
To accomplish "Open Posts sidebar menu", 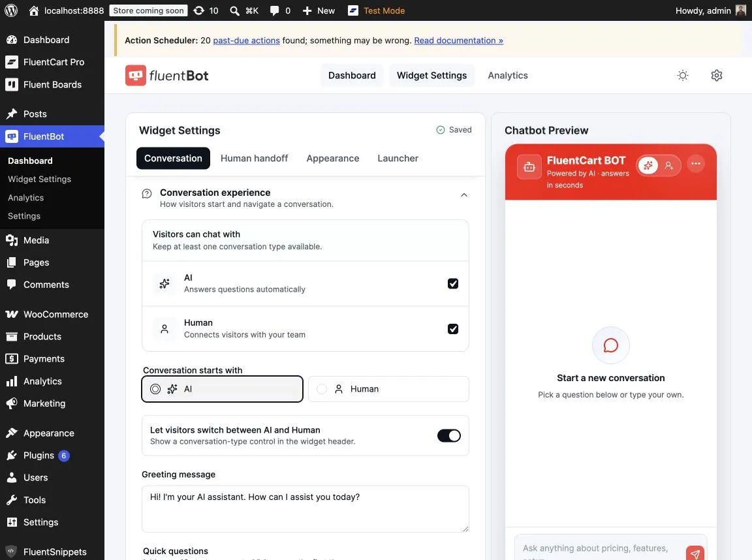I will click(35, 114).
